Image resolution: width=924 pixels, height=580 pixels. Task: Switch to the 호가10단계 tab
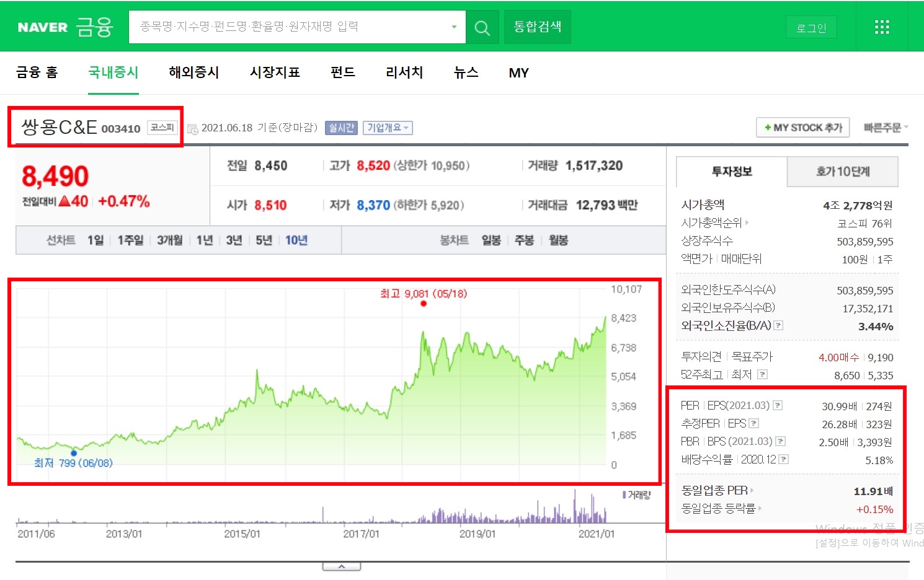point(843,172)
